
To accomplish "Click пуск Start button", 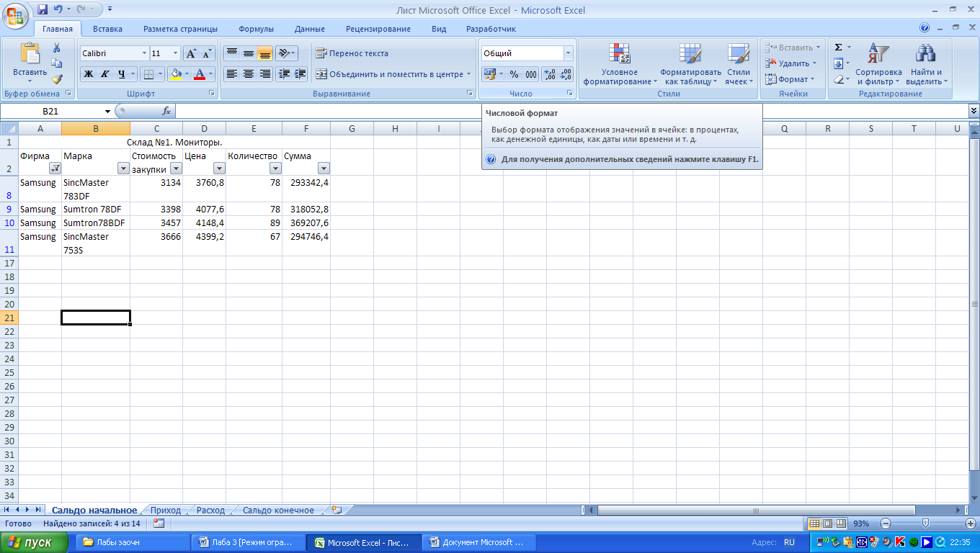I will coord(35,542).
